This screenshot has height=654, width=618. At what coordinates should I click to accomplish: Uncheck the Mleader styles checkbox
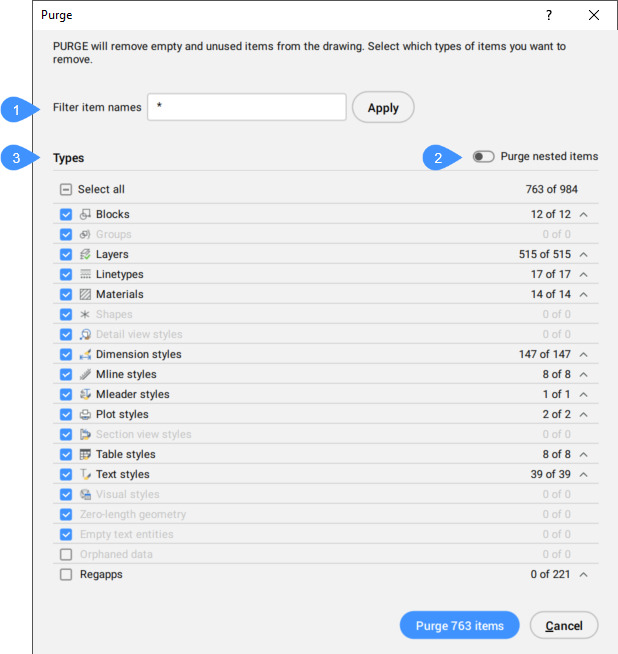click(66, 394)
